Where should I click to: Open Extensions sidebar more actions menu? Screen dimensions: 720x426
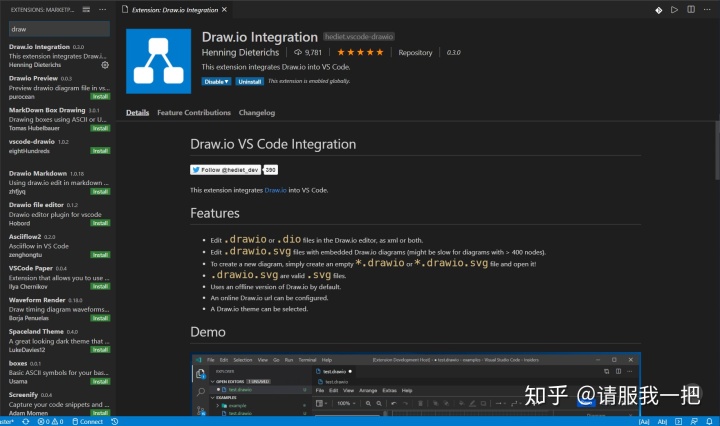[102, 9]
